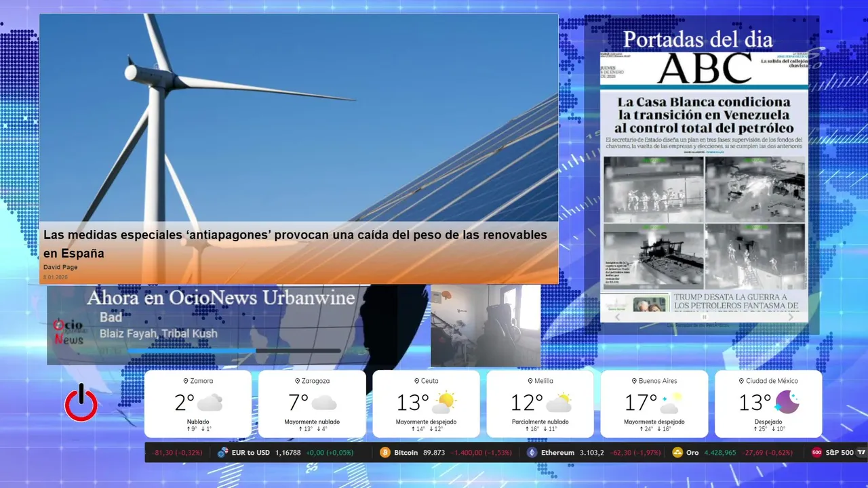Click Buenos Aires weather icon

pyautogui.click(x=671, y=403)
